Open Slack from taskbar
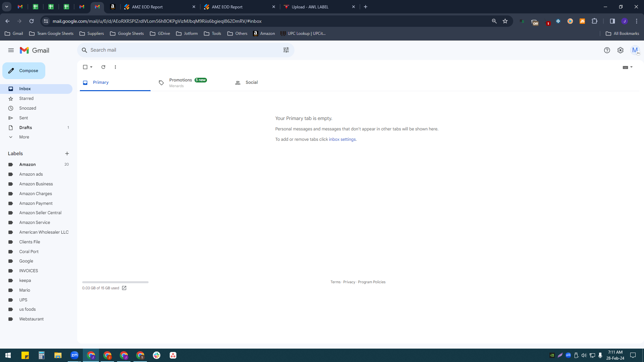The width and height of the screenshot is (644, 362). click(157, 355)
